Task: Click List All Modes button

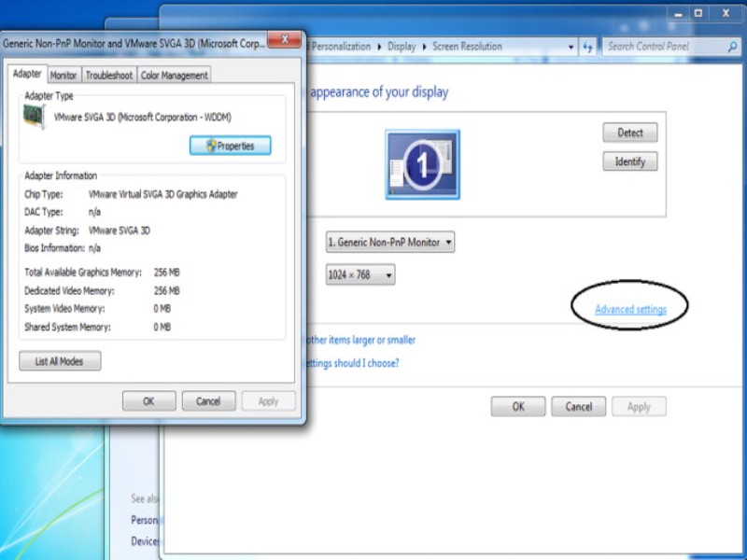Action: click(x=60, y=361)
